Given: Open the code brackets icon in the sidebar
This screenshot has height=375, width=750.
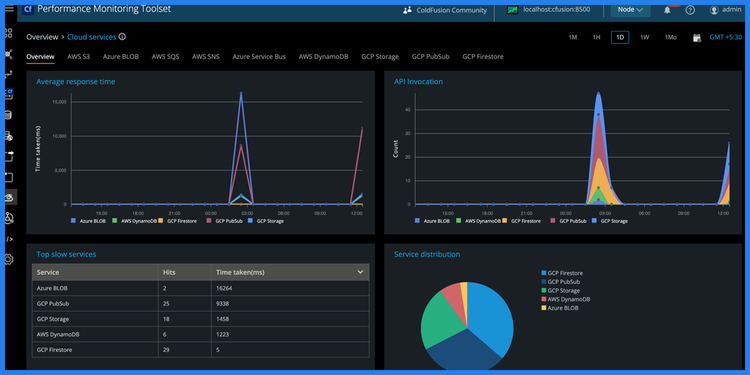Looking at the screenshot, I should (9, 239).
